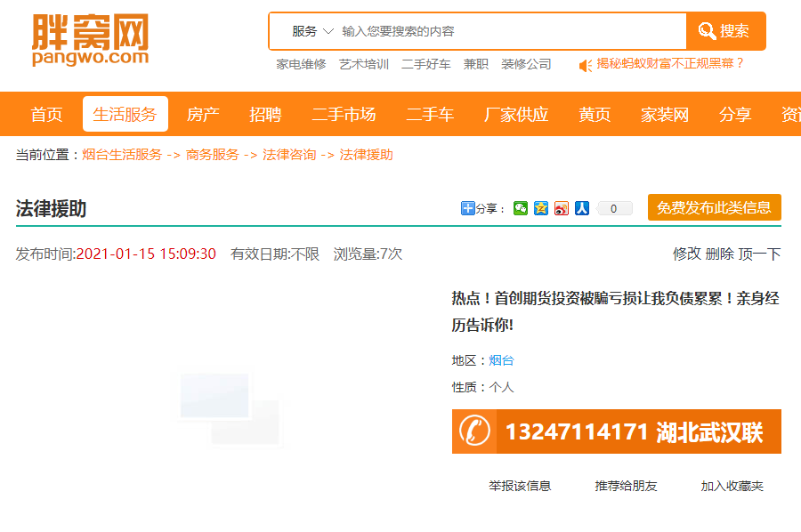The image size is (801, 532).
Task: Share to Sina Weibo icon
Action: click(x=562, y=208)
